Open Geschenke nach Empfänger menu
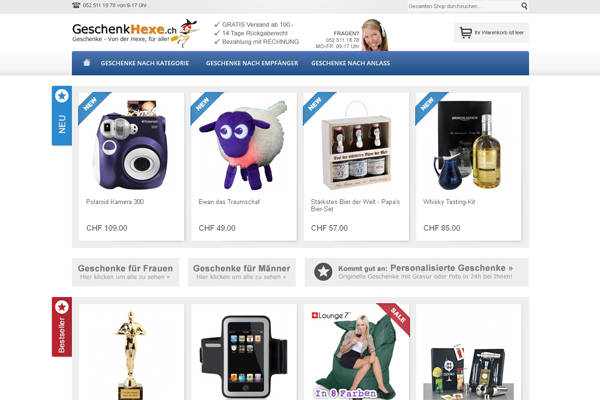The image size is (600, 400). (x=252, y=63)
